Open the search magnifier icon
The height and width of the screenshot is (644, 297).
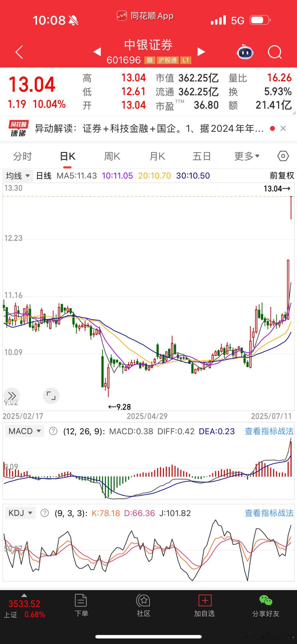pyautogui.click(x=275, y=52)
